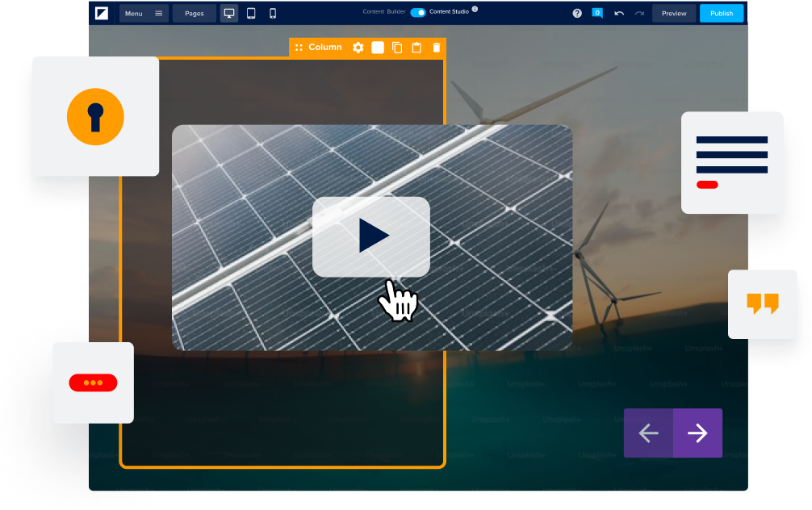Publish the page
812x510 pixels.
click(722, 14)
